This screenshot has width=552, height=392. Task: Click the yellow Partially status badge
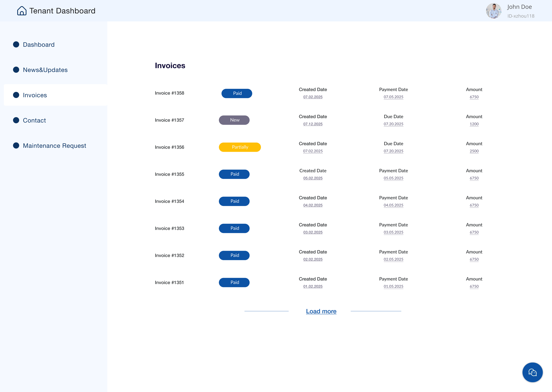pos(240,147)
